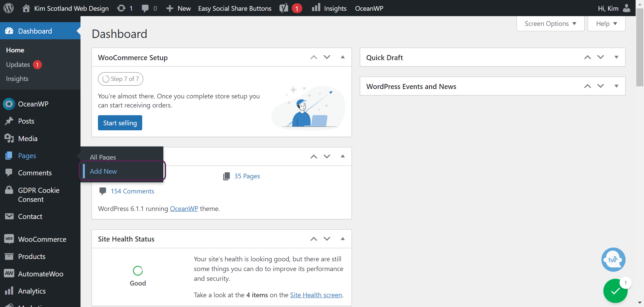Open the WordPress logo menu

pos(8,8)
